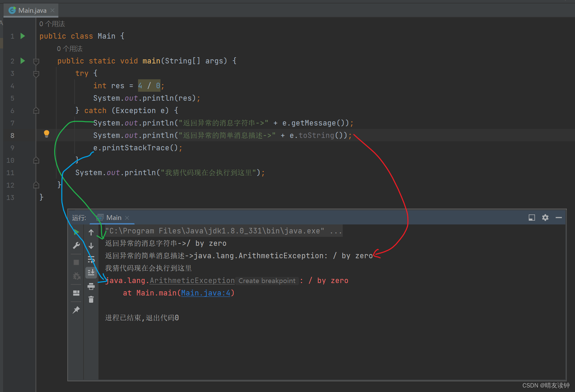Select the Main tab in the run panel
This screenshot has width=575, height=392.
tap(114, 218)
